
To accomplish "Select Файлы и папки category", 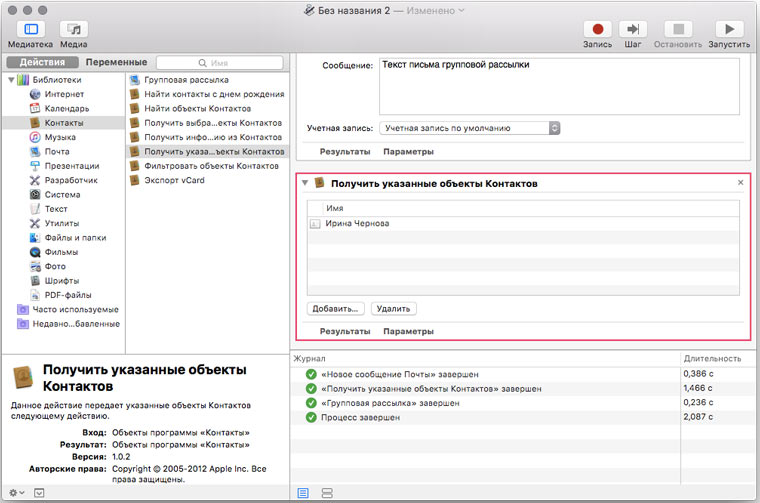I will tap(75, 237).
